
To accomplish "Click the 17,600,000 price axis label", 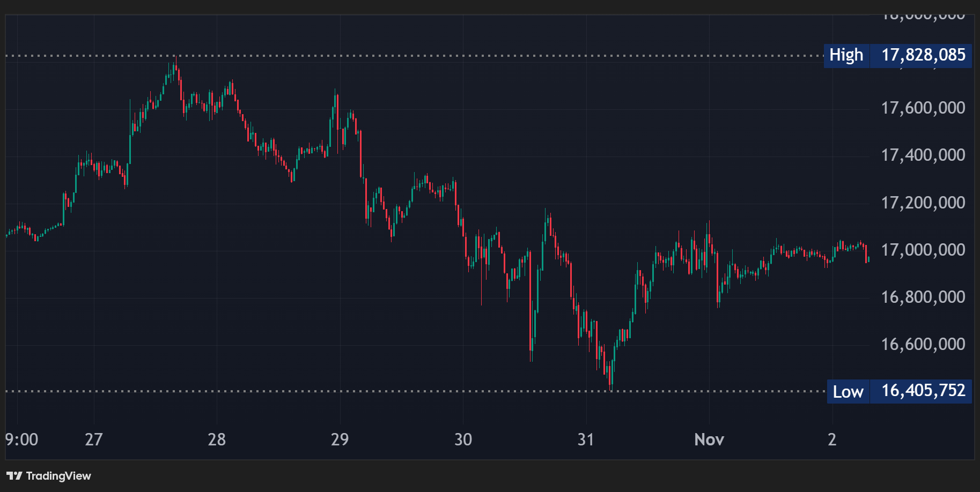I will (x=923, y=108).
